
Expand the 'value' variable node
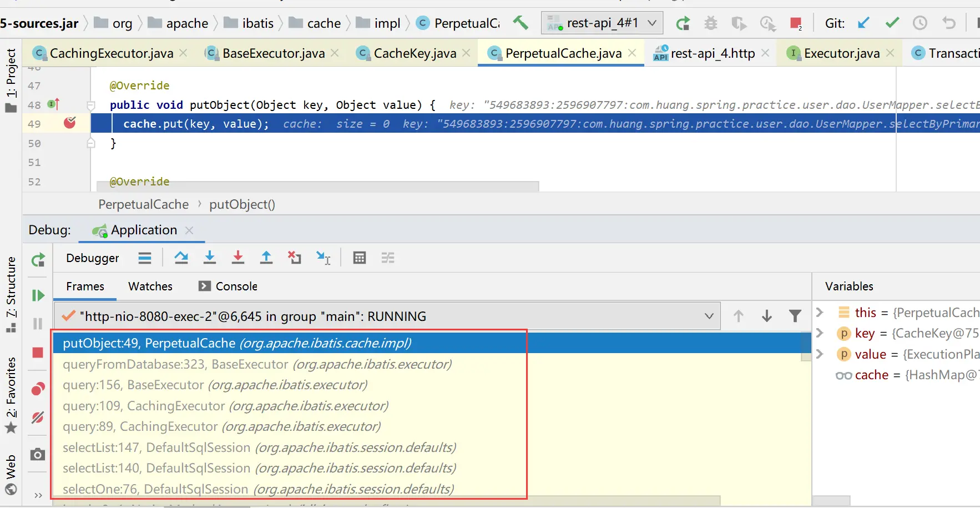pyautogui.click(x=820, y=354)
